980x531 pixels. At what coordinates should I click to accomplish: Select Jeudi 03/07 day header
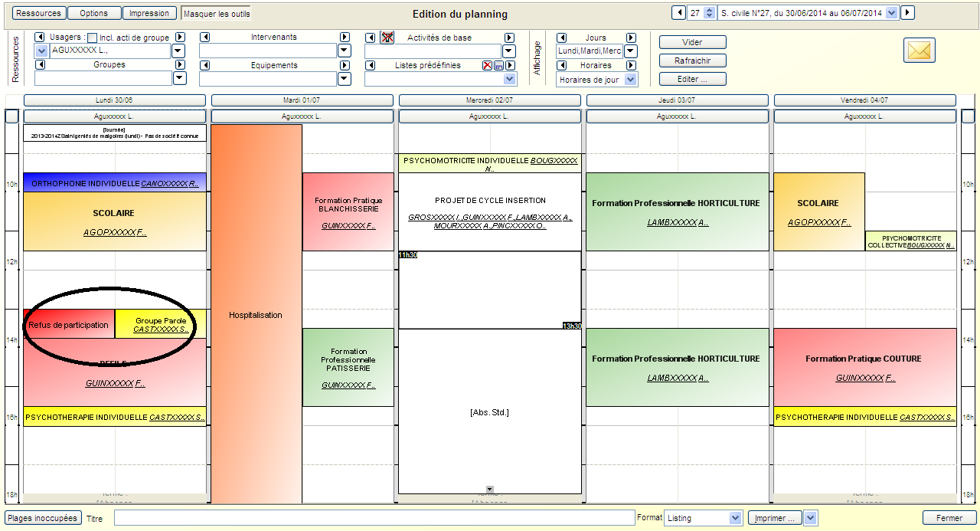pos(677,100)
